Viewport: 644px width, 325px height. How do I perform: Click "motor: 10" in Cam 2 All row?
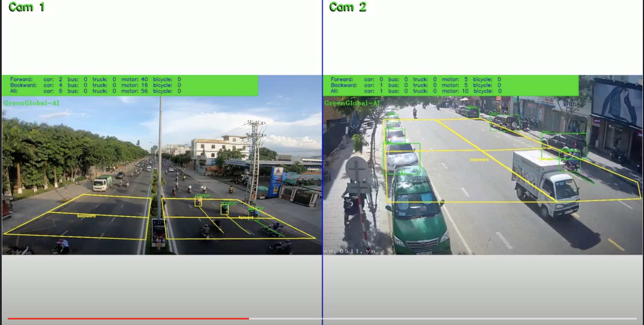[x=455, y=91]
